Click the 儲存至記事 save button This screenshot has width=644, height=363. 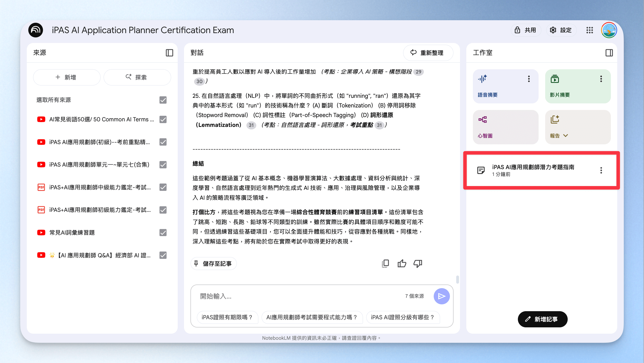click(213, 264)
